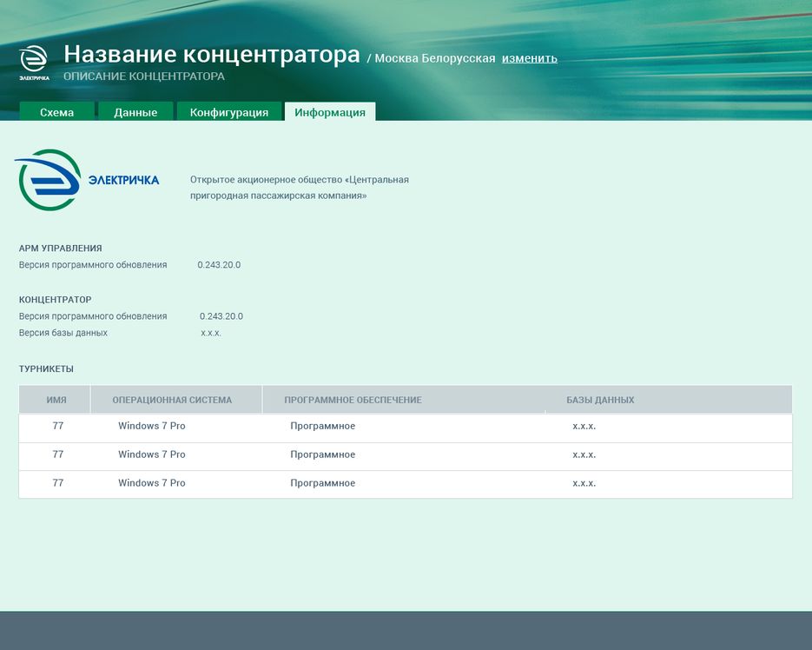Viewport: 812px width, 650px height.
Task: Click the Название концентратора title
Action: [212, 54]
